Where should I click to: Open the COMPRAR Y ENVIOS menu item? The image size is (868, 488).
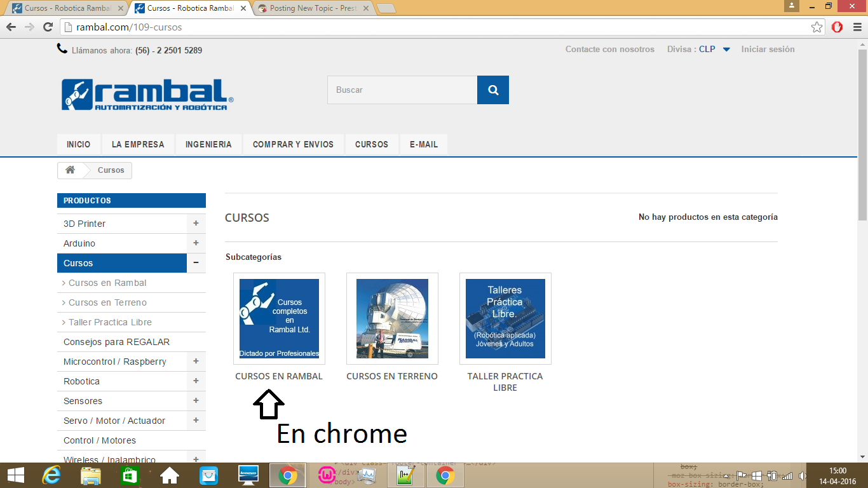(x=293, y=144)
